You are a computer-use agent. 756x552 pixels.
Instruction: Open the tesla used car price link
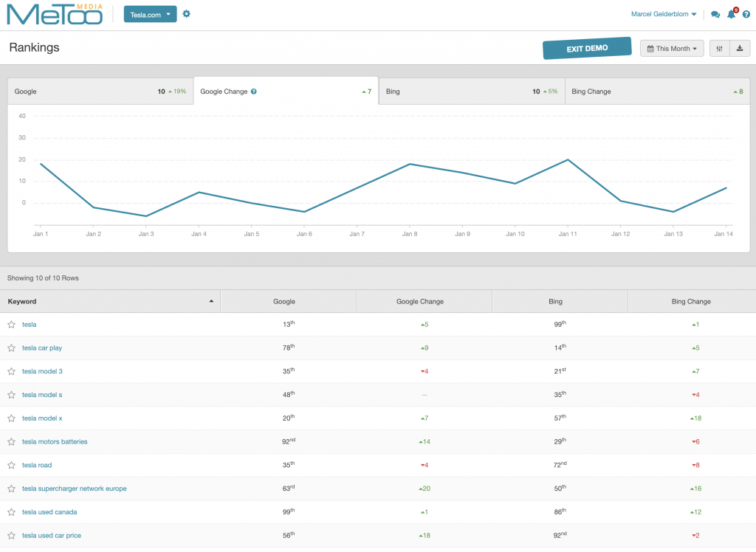pos(51,536)
